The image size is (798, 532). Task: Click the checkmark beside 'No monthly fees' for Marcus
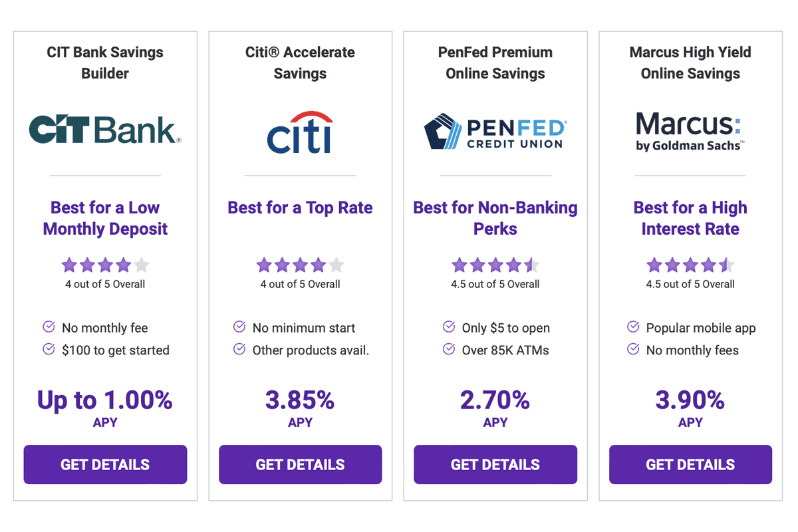point(632,350)
